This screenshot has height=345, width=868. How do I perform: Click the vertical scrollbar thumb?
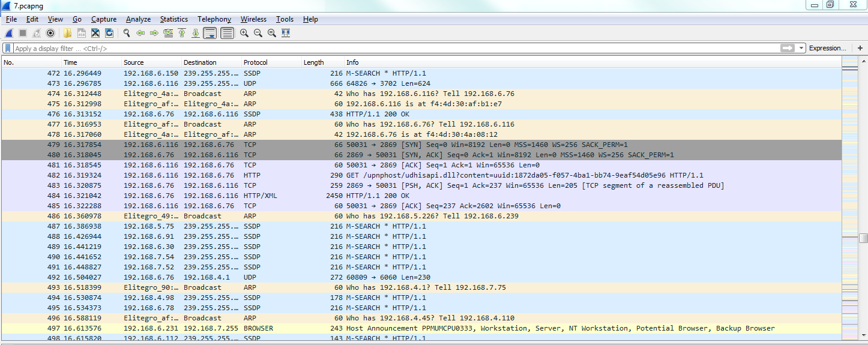pos(863,238)
